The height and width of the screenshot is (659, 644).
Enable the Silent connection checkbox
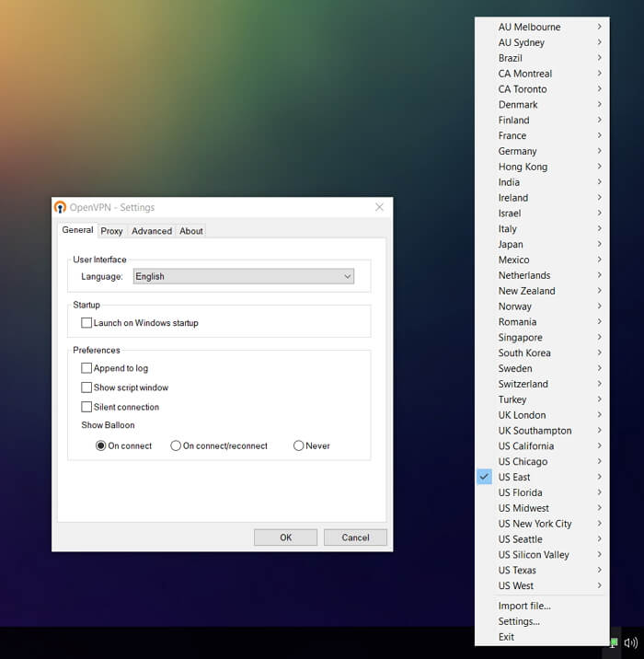click(86, 407)
